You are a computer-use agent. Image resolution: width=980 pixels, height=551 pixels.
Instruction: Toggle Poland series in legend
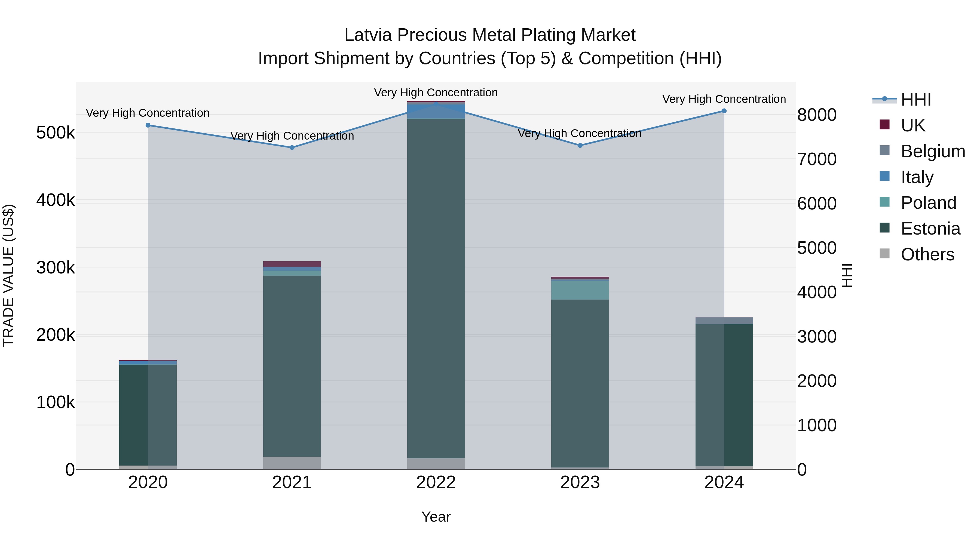pos(918,202)
